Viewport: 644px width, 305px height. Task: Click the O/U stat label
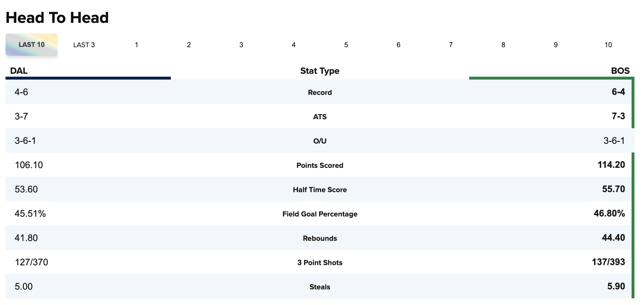tap(320, 141)
